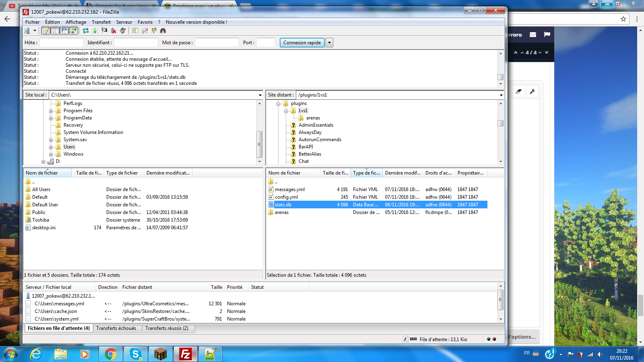
Task: Open the Site Manager icon
Action: click(x=27, y=31)
